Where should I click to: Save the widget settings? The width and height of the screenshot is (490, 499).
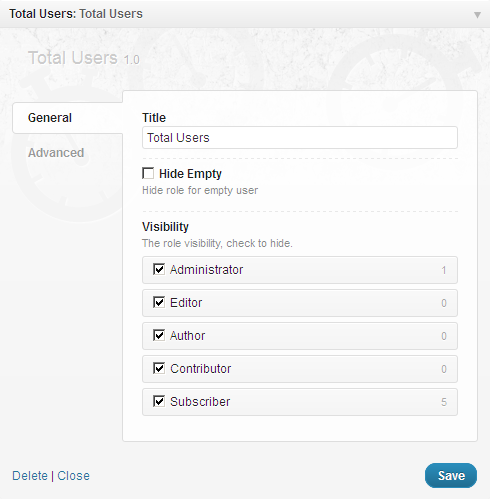coord(451,476)
